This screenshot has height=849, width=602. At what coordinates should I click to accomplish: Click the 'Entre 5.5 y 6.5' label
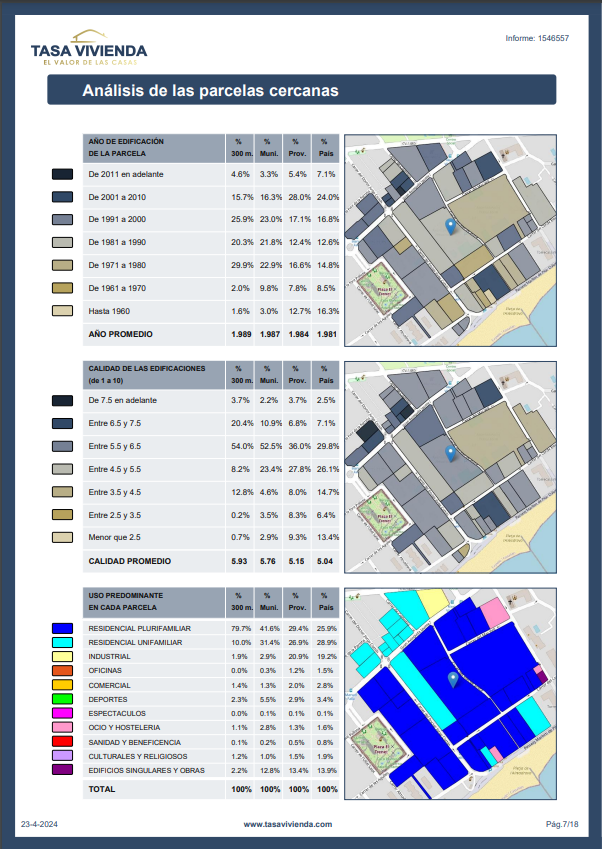tap(115, 446)
